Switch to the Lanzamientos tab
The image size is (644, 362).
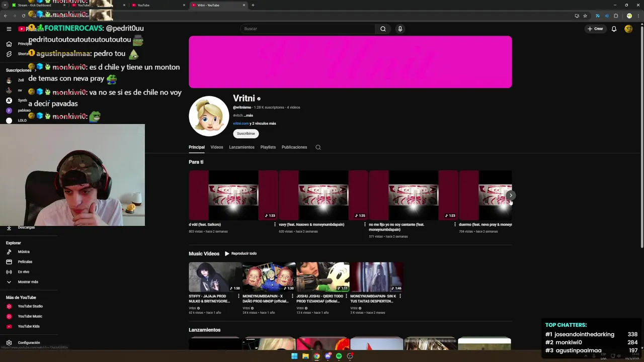pyautogui.click(x=242, y=147)
